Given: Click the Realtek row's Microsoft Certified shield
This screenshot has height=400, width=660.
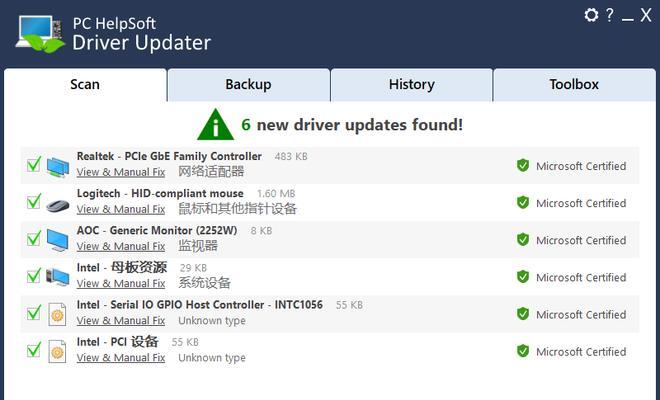Looking at the screenshot, I should pos(523,165).
